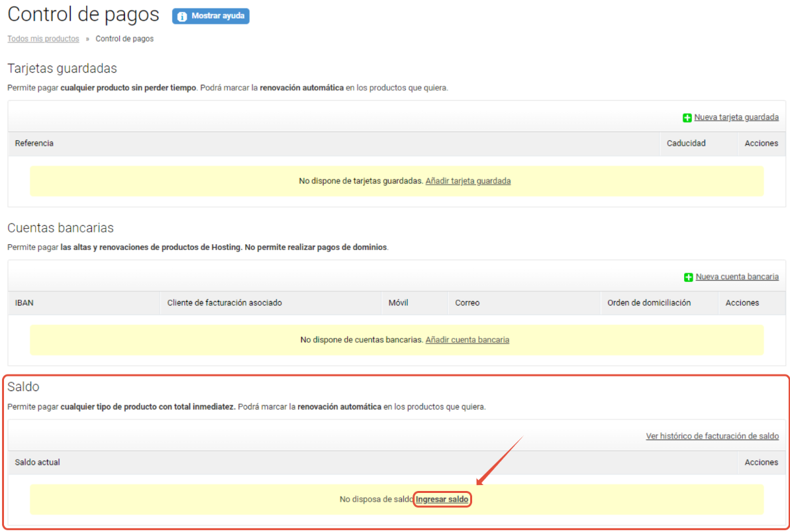Viewport: 790px width, 532px height.
Task: Select the Móvil column header
Action: (399, 302)
